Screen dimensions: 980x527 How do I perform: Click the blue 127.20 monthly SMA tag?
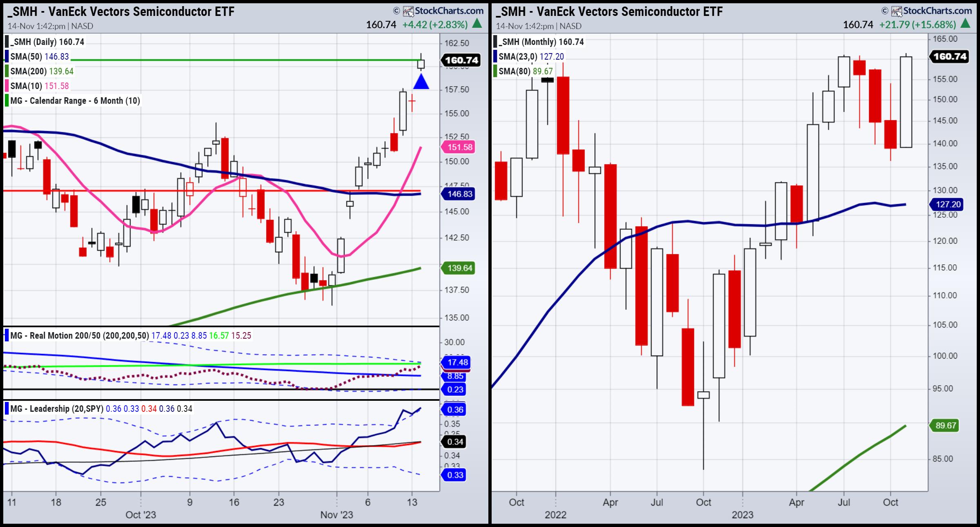coord(947,204)
